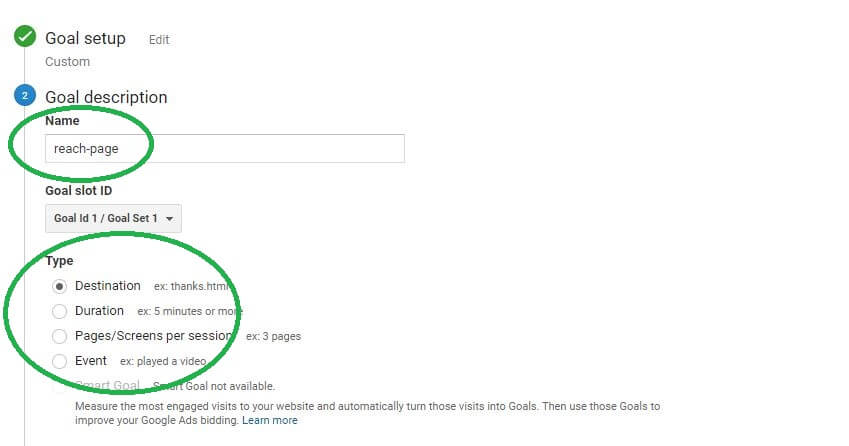Click the Name field label
This screenshot has width=849, height=446.
[x=62, y=120]
